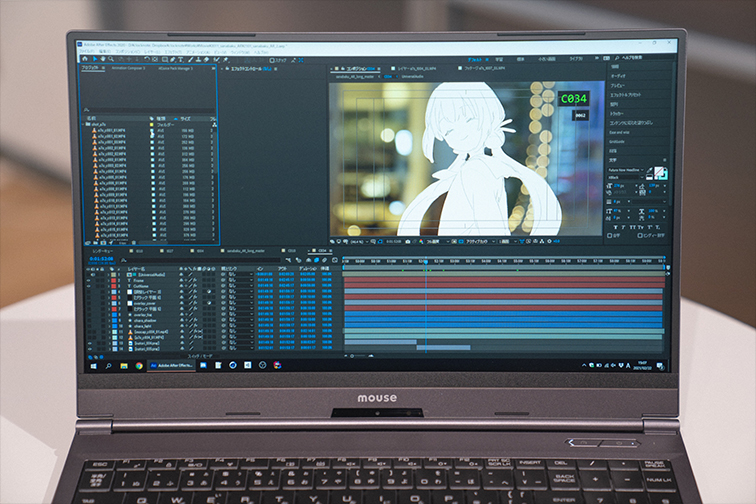Select the Brush tool
The image size is (756, 504).
(190, 59)
